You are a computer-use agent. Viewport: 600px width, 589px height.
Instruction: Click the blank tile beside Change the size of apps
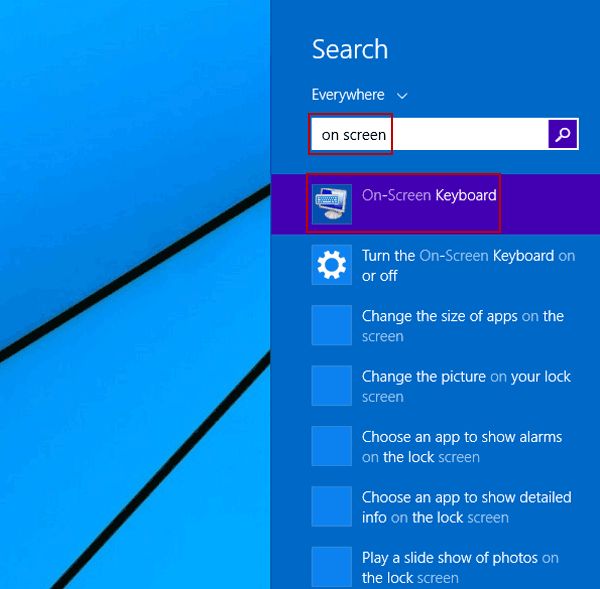[332, 325]
